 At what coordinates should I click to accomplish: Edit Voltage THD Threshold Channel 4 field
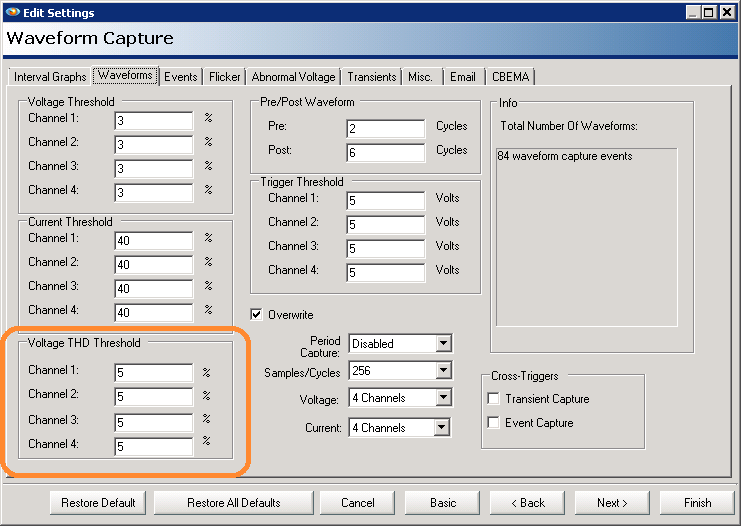154,447
